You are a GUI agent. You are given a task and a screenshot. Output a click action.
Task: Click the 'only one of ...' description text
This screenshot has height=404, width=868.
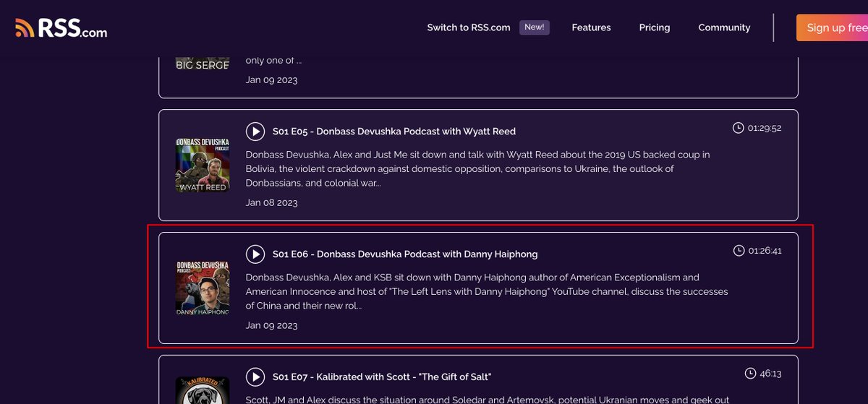(x=273, y=61)
